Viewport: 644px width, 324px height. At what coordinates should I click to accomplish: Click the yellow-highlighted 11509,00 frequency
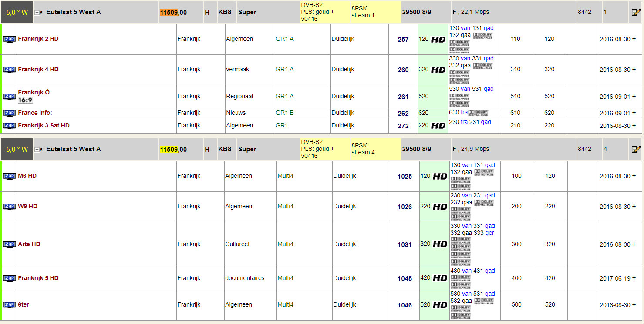(173, 150)
